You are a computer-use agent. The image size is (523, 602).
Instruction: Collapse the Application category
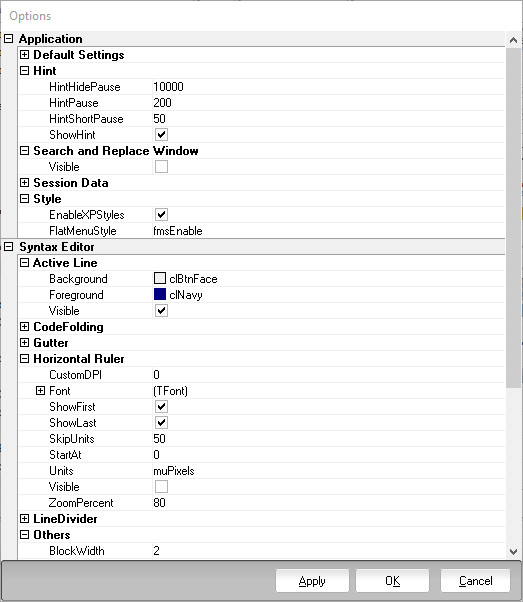coord(8,39)
